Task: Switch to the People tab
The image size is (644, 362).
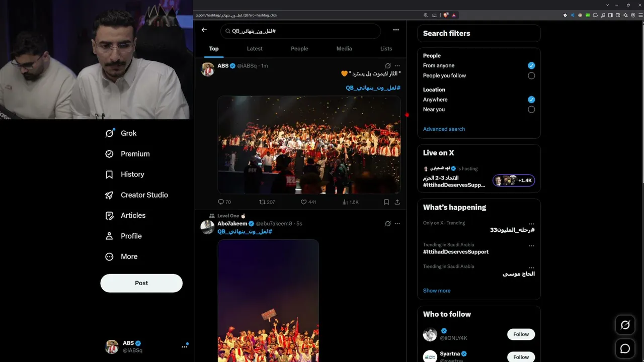Action: pos(299,49)
